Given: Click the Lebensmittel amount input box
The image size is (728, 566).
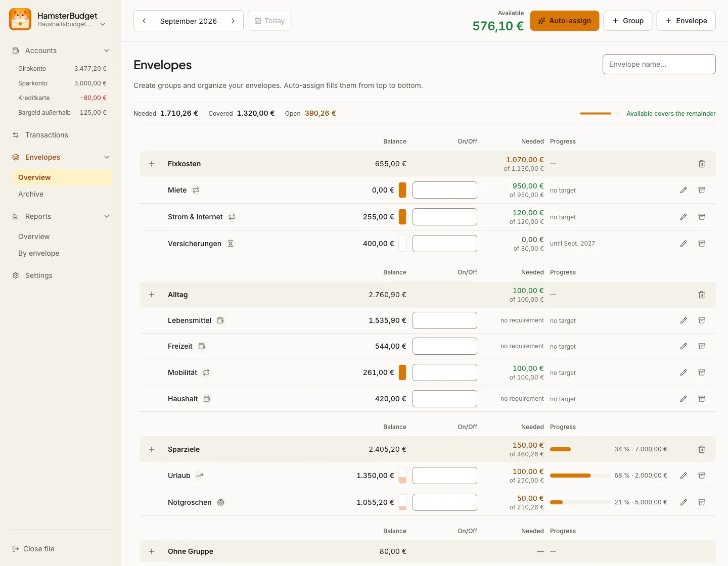Looking at the screenshot, I should click(x=445, y=320).
